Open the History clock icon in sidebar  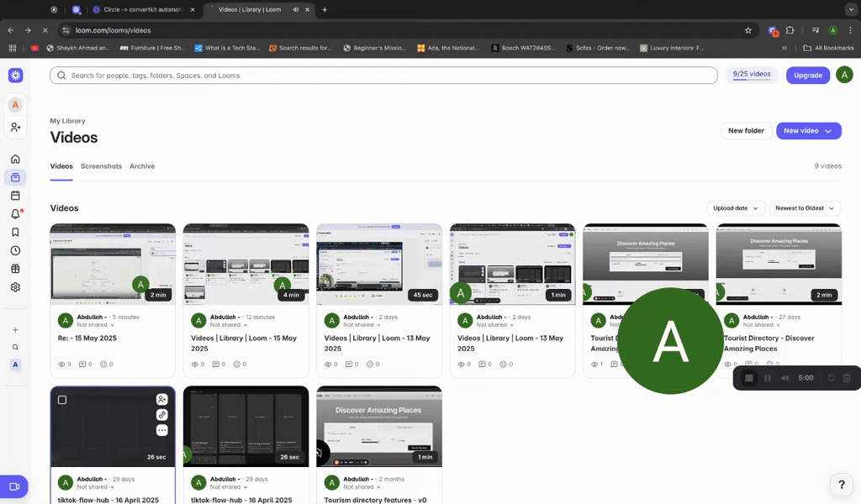14,249
